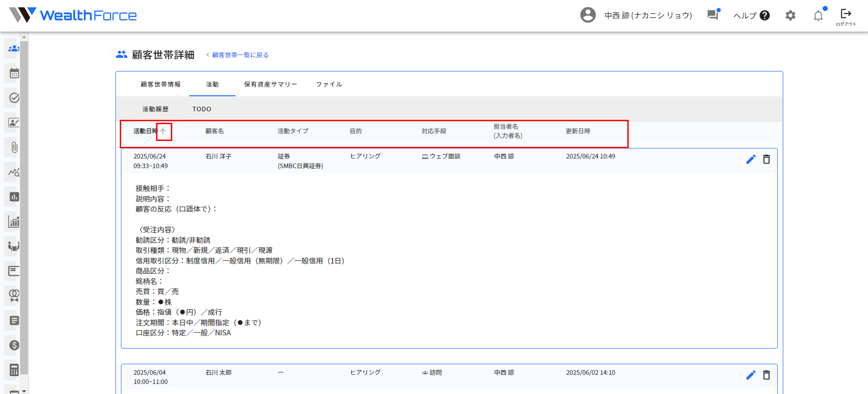The image size is (868, 394).
Task: Open the ヘルプ help link
Action: click(751, 16)
